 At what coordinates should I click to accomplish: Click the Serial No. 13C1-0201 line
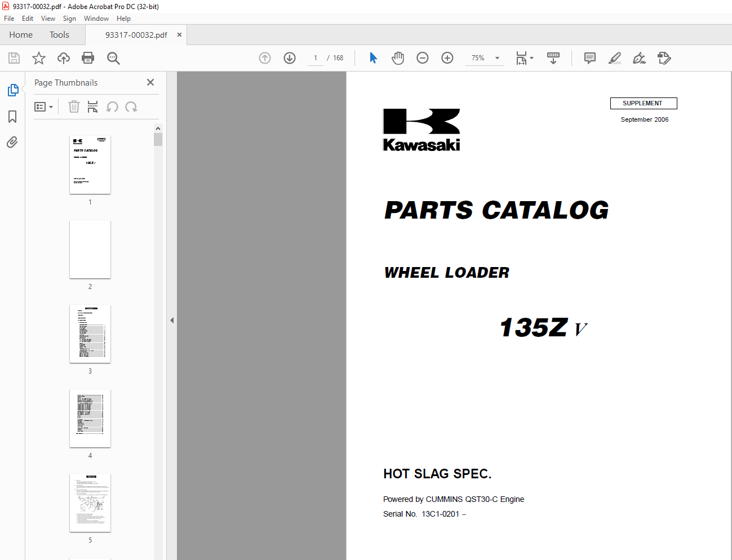click(424, 514)
